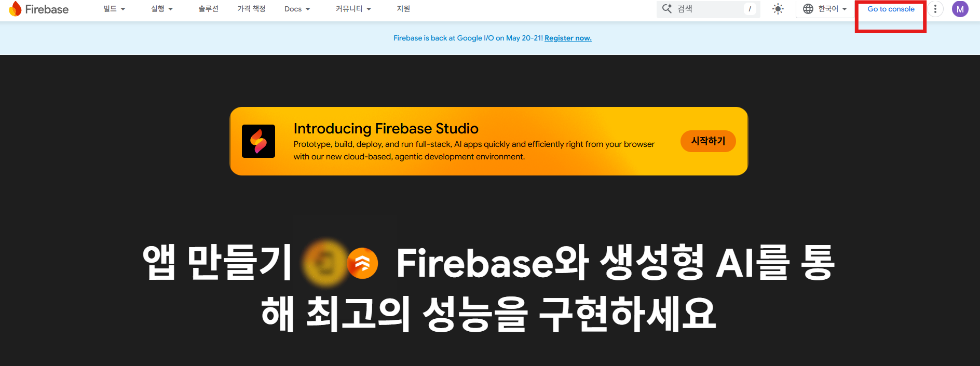Click the Firebase flame logo
This screenshot has width=980, height=366.
pyautogui.click(x=15, y=9)
